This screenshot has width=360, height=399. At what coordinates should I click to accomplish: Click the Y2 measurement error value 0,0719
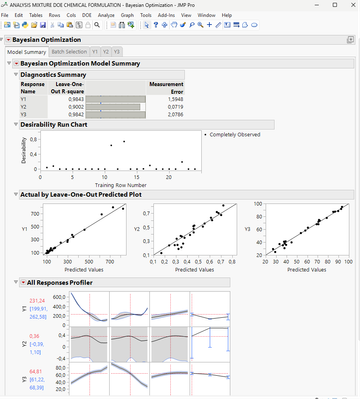click(175, 107)
